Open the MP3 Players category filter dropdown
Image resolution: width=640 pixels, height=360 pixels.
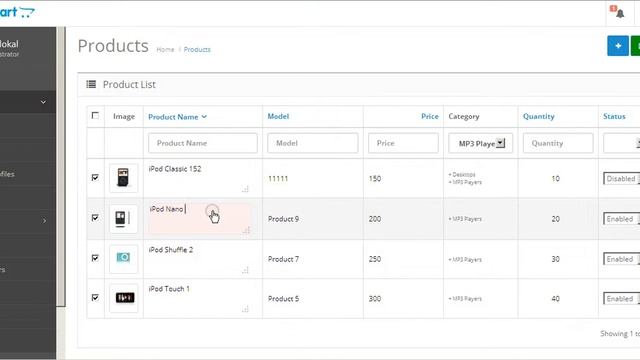click(x=480, y=143)
